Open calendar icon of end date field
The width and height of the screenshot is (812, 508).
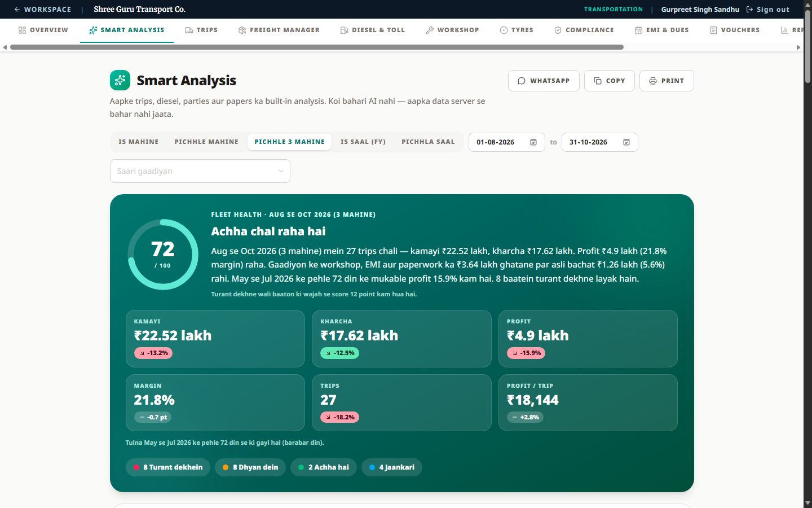[626, 142]
